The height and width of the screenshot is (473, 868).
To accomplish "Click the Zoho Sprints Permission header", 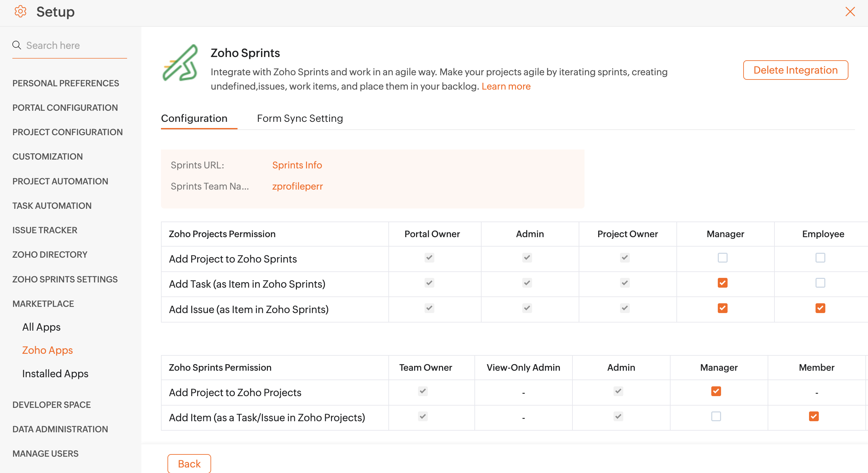I will (220, 367).
